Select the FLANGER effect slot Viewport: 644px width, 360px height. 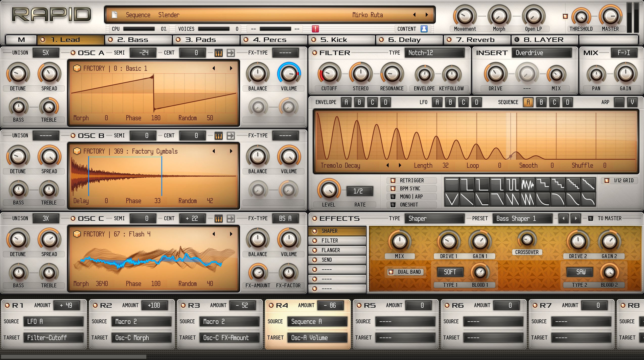click(337, 250)
